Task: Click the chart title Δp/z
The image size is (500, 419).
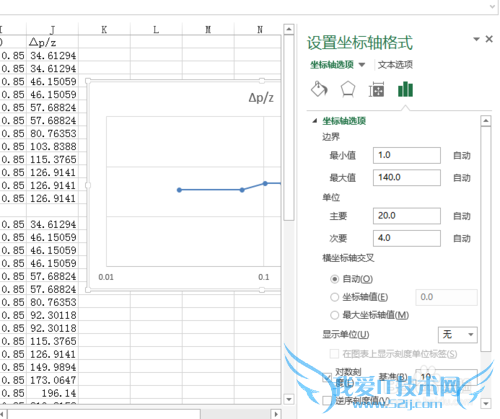Action: coord(261,98)
